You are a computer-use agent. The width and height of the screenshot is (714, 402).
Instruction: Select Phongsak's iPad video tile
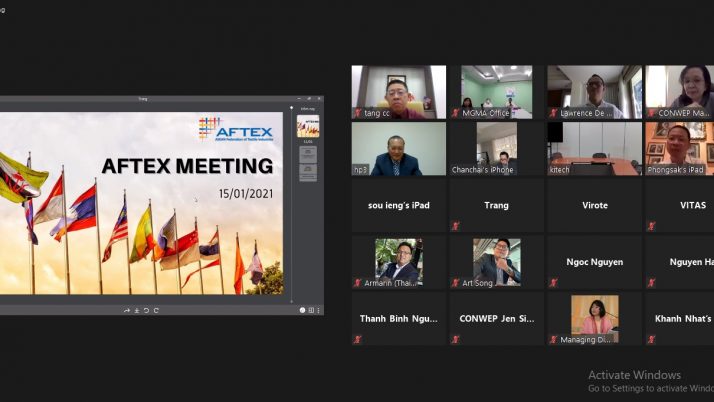(x=679, y=148)
